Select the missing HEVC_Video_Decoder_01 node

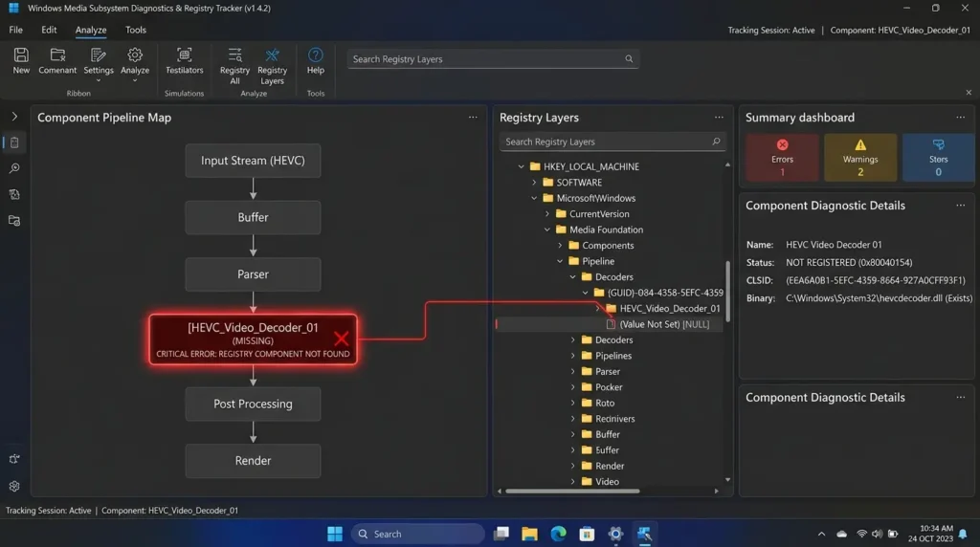pyautogui.click(x=253, y=339)
